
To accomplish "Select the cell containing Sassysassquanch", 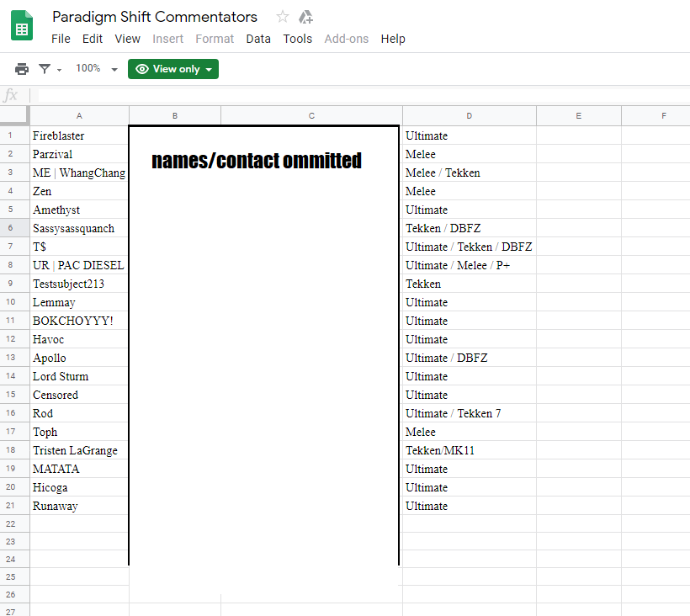I will pyautogui.click(x=79, y=228).
